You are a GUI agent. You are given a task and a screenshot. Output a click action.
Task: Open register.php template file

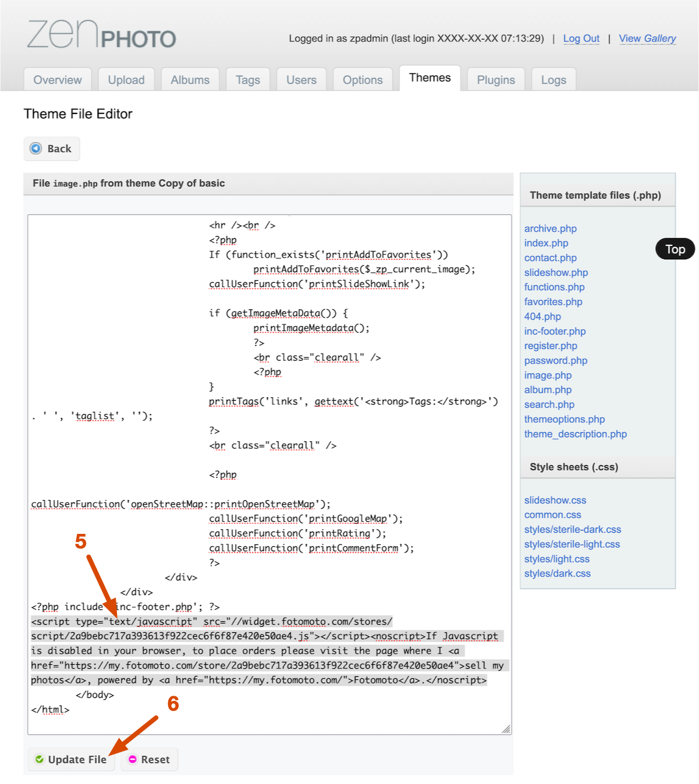click(551, 345)
